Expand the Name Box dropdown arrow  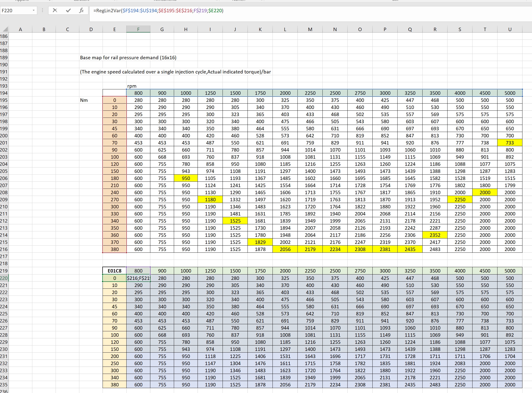click(34, 10)
